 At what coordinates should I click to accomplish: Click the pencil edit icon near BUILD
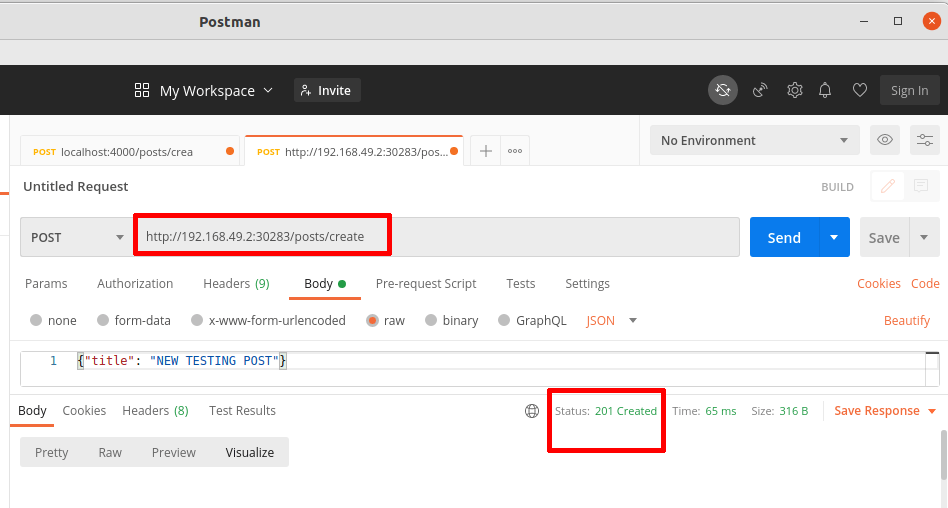(888, 186)
